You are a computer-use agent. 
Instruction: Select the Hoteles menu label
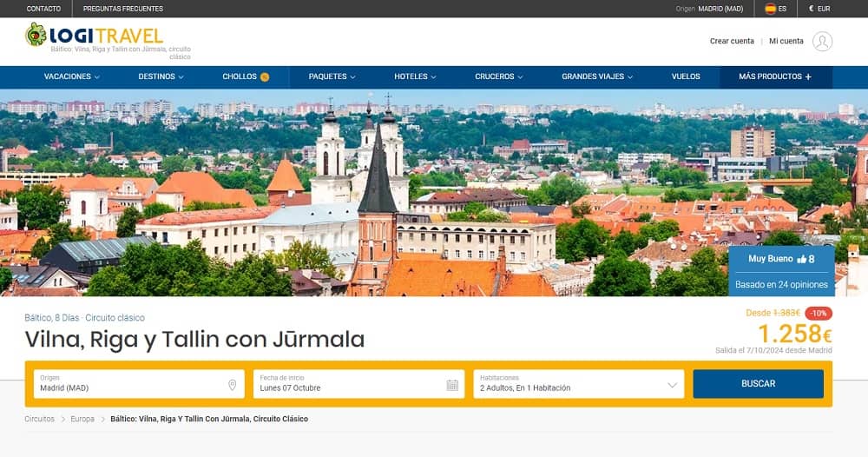click(411, 76)
